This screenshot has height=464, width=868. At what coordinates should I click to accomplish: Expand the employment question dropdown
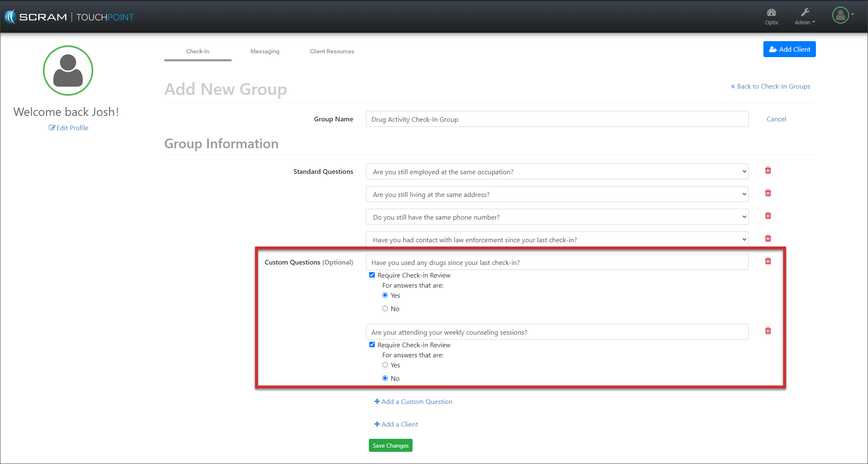pyautogui.click(x=557, y=172)
